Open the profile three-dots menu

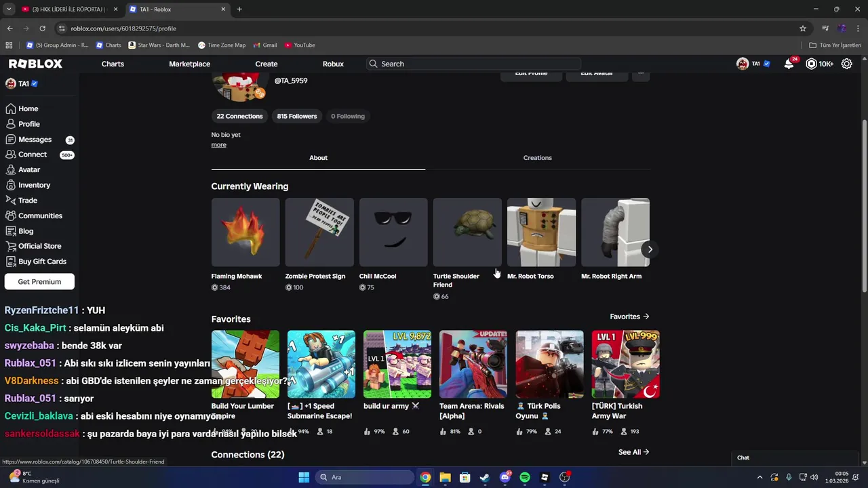coord(640,73)
